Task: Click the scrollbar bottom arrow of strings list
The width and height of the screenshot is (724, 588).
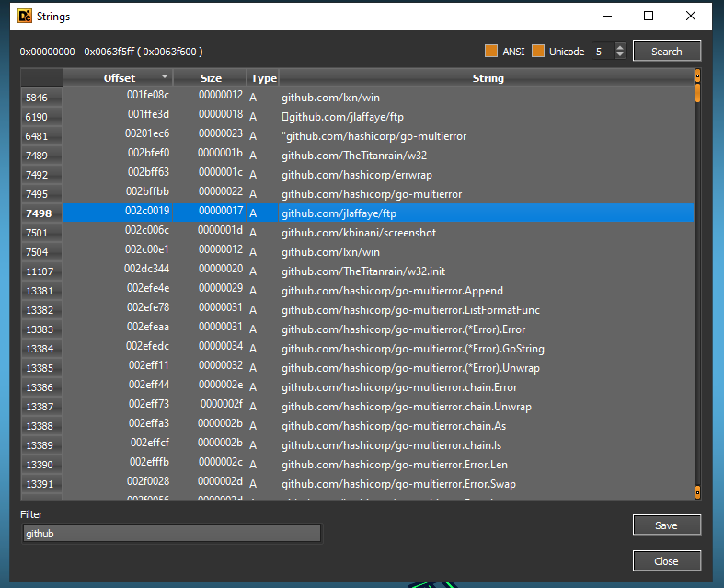Action: tap(697, 492)
